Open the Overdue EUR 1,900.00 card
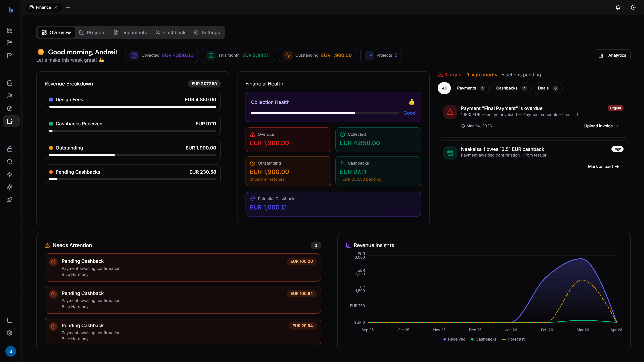The image size is (644, 362). [288, 140]
